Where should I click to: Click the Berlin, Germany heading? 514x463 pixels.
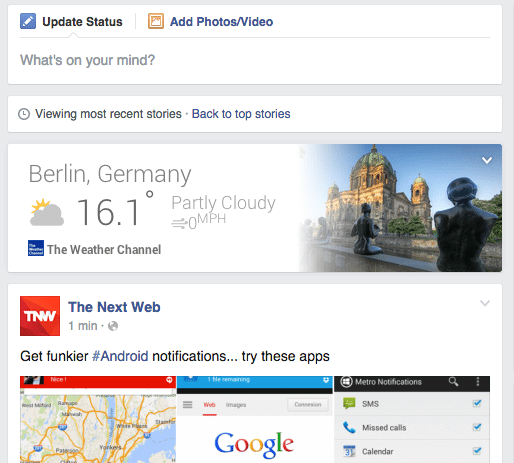pos(110,174)
